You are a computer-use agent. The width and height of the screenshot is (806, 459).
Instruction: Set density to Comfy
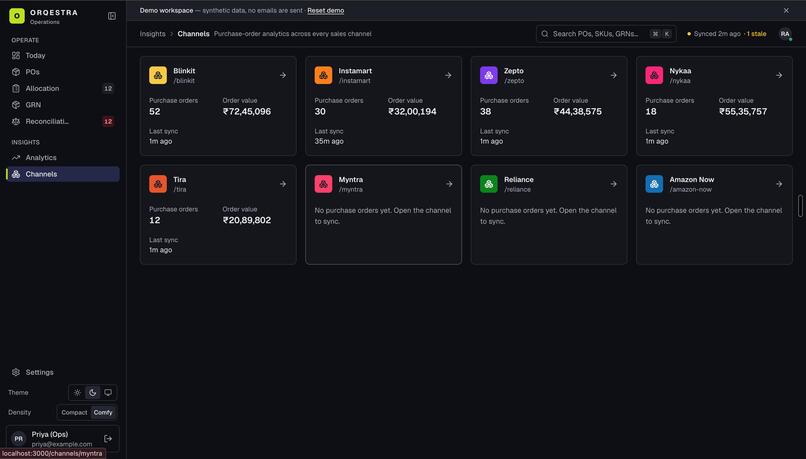pyautogui.click(x=103, y=412)
